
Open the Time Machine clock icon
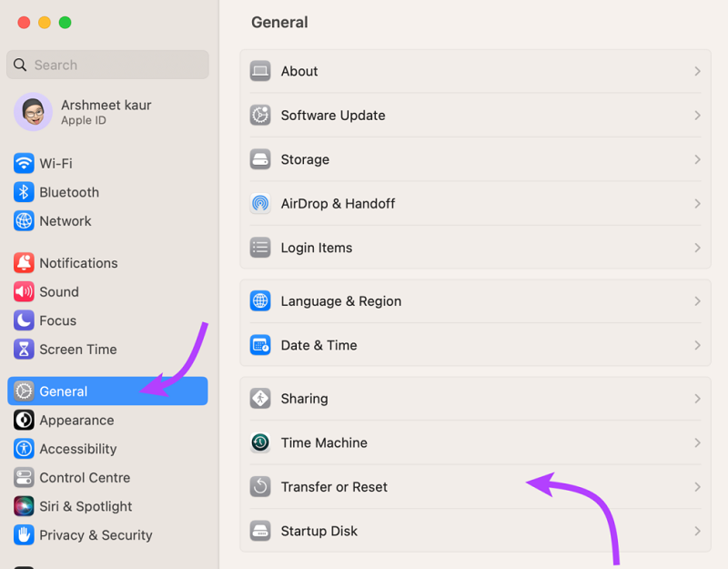click(x=260, y=443)
